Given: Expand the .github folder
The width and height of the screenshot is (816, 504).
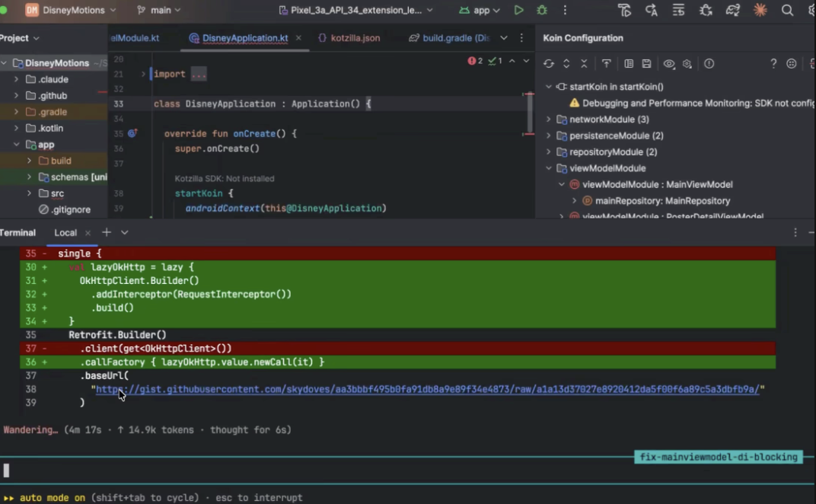Looking at the screenshot, I should pos(16,95).
